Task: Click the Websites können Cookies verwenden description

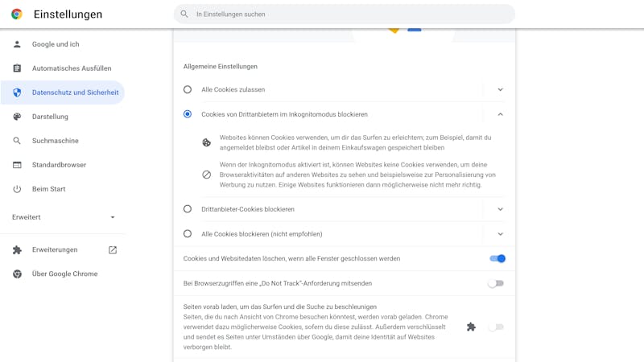Action: click(x=355, y=142)
